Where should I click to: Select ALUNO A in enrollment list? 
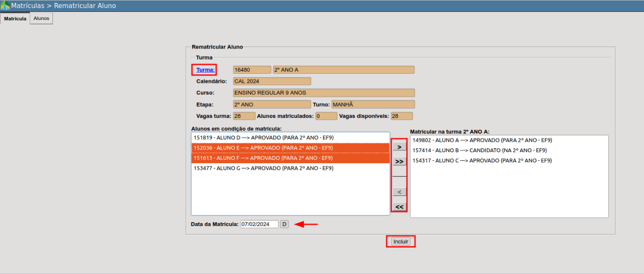(x=482, y=140)
